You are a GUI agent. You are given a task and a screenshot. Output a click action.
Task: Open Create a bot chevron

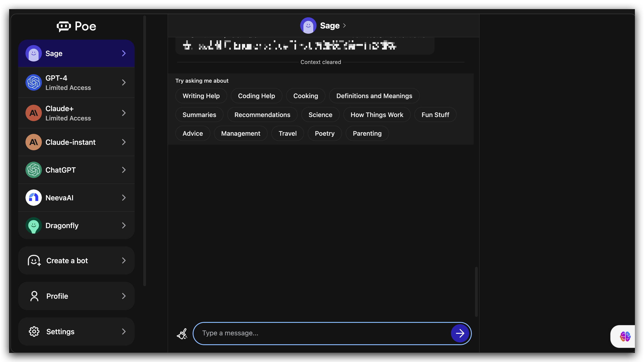(x=124, y=261)
